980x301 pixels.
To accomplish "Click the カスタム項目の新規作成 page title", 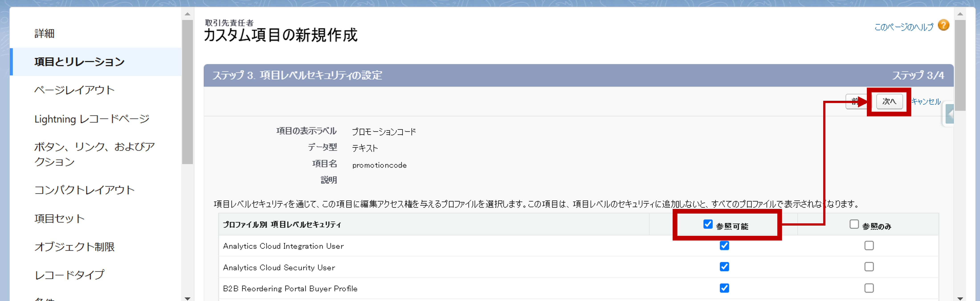I will point(280,35).
